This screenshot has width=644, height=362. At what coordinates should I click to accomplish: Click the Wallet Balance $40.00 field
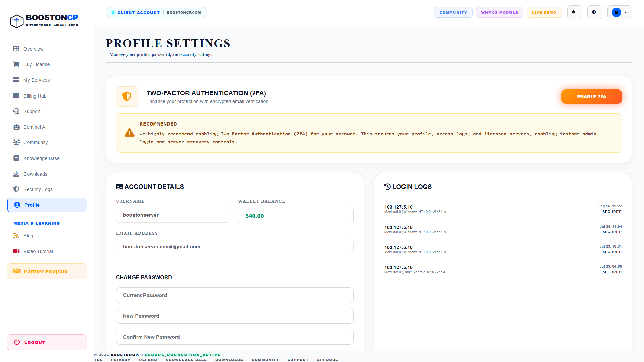(x=296, y=216)
